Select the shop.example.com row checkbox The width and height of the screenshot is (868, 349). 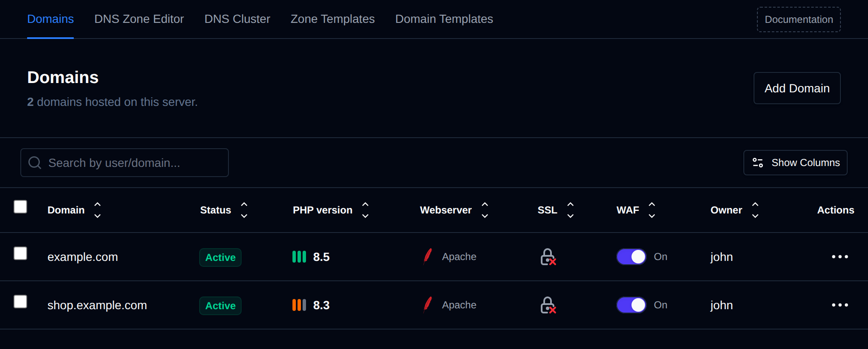[x=20, y=302]
